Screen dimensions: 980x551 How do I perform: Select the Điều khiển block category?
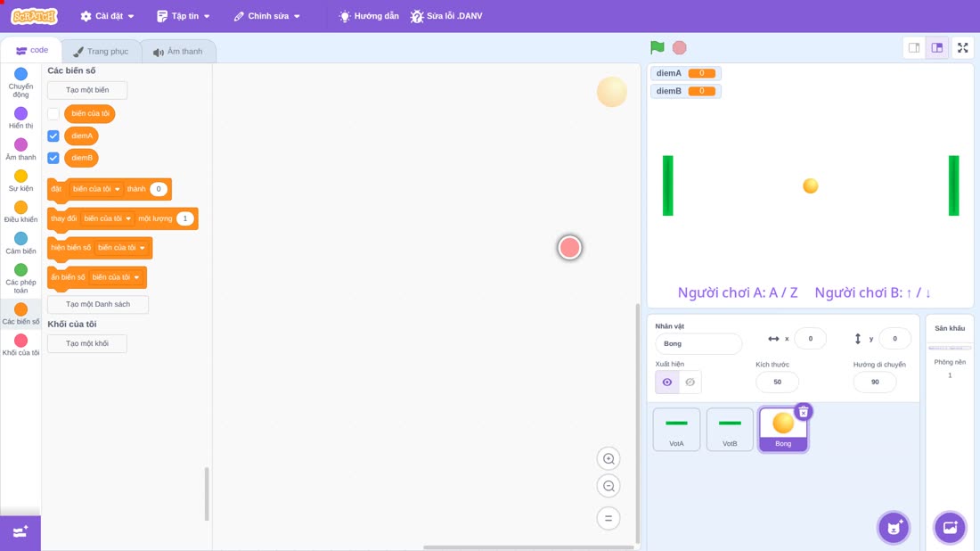click(x=20, y=211)
